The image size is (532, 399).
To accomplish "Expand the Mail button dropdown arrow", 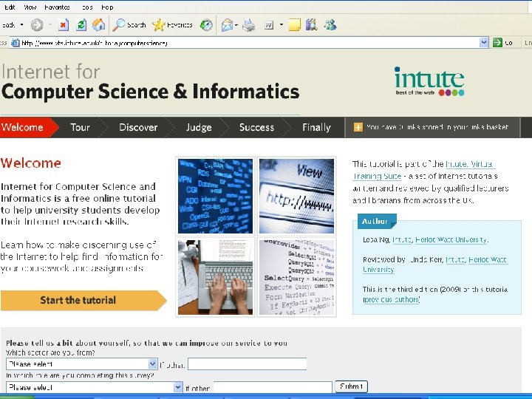I will [x=236, y=25].
